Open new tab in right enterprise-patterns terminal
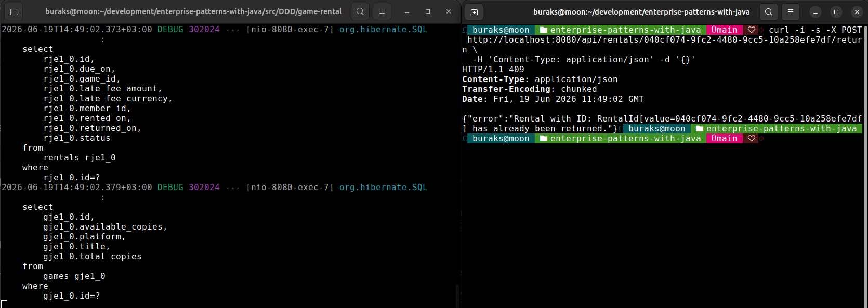Viewport: 868px width, 308px height. [474, 11]
